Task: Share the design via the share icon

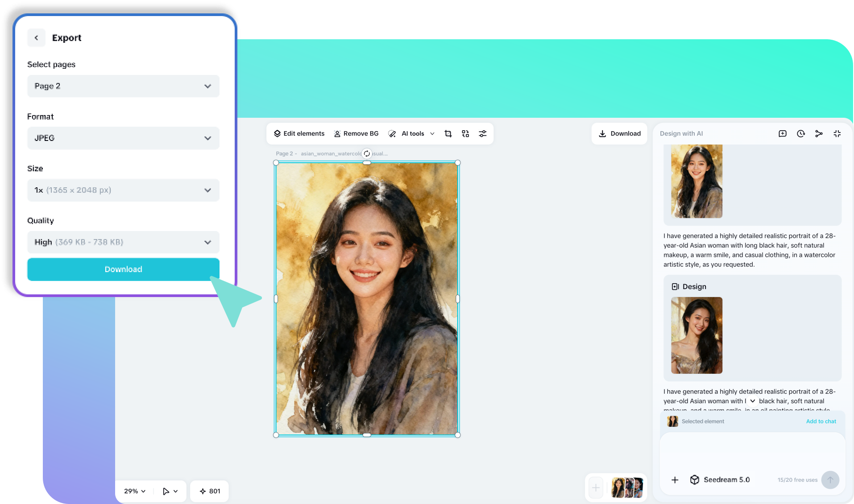Action: pyautogui.click(x=819, y=133)
